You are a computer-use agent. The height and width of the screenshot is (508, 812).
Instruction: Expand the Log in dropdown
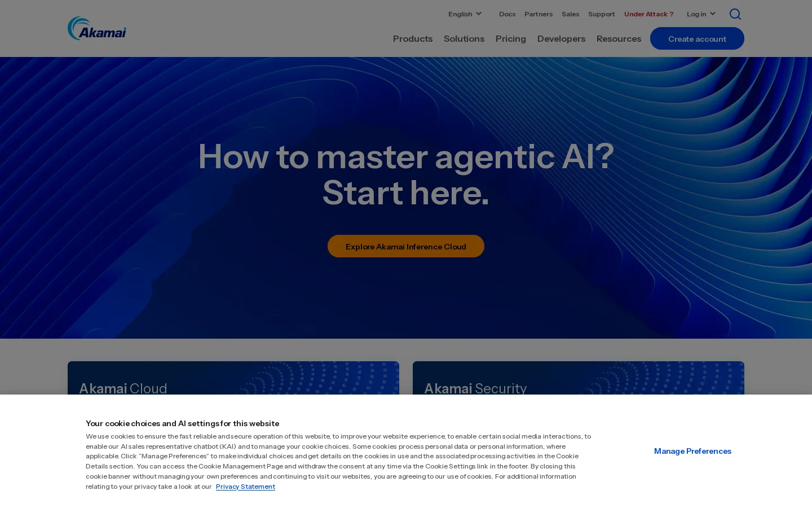(701, 14)
